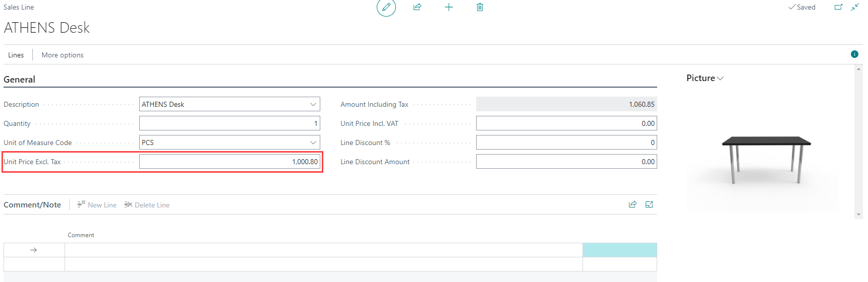The width and height of the screenshot is (868, 282).
Task: Click the Unit Price Excl. Tax field
Action: pyautogui.click(x=229, y=162)
